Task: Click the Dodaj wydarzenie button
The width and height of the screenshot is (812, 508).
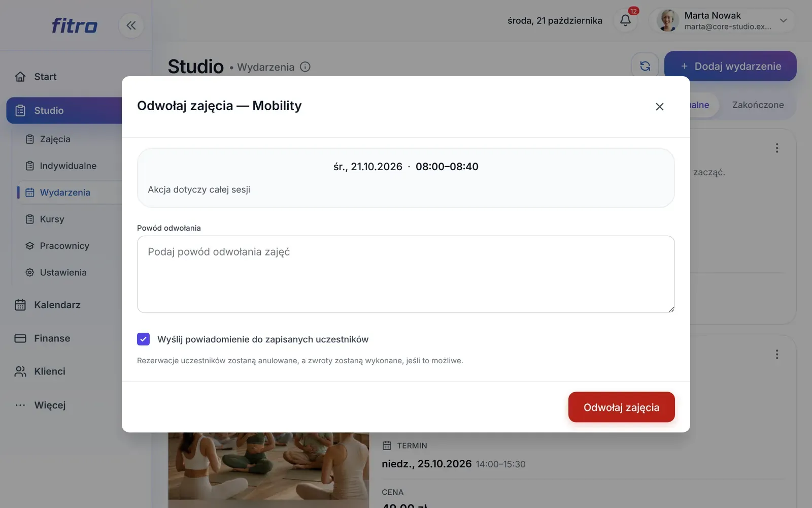Action: point(730,66)
